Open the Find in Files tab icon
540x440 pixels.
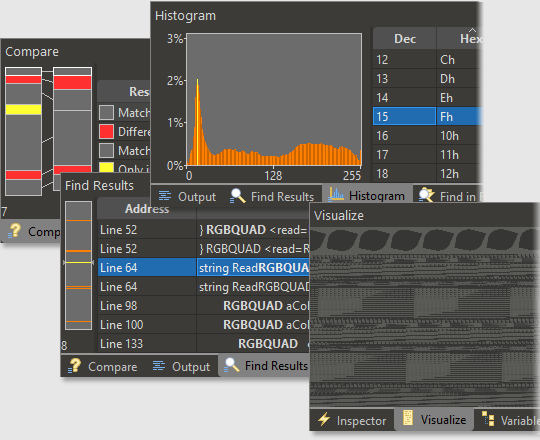point(426,195)
